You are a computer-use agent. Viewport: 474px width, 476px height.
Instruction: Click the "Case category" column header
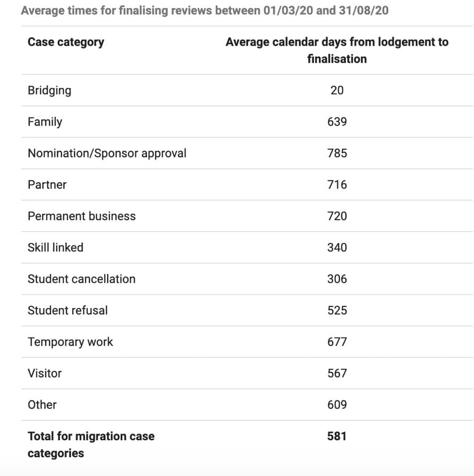click(66, 42)
